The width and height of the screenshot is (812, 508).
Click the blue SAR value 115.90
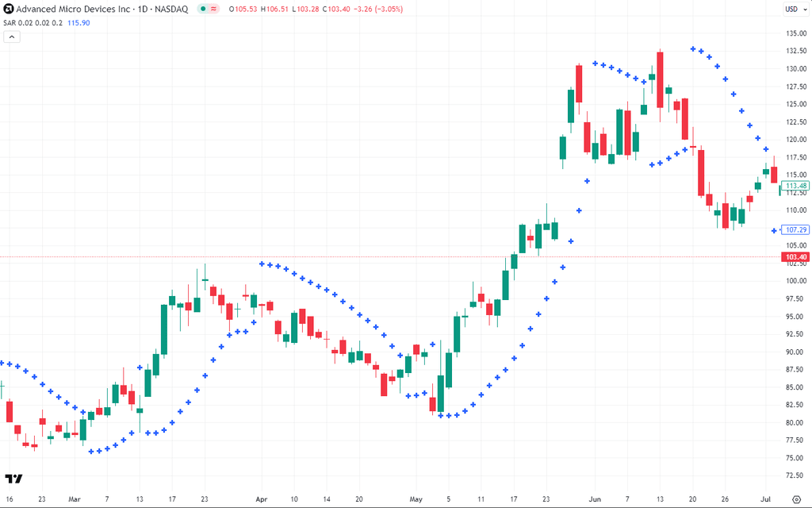(79, 23)
